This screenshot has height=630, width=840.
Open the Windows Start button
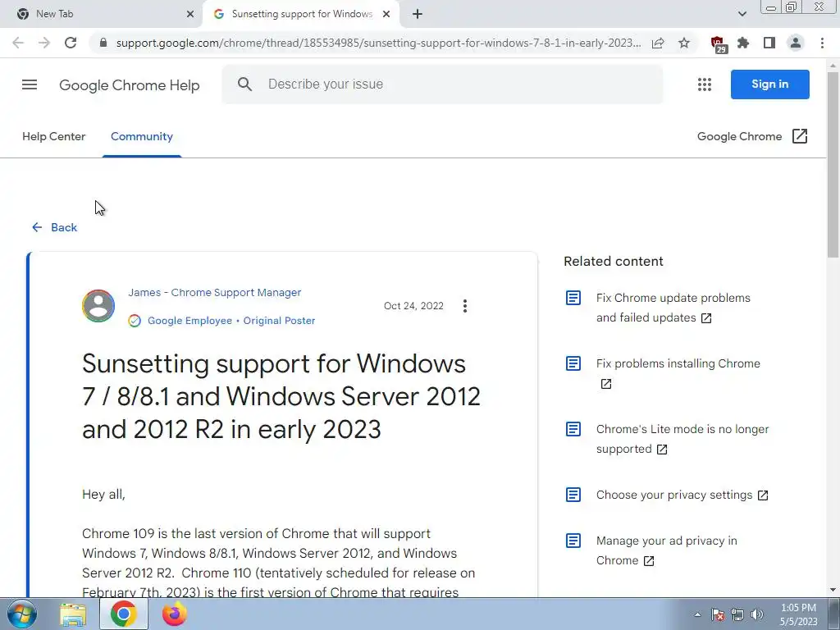click(x=21, y=614)
